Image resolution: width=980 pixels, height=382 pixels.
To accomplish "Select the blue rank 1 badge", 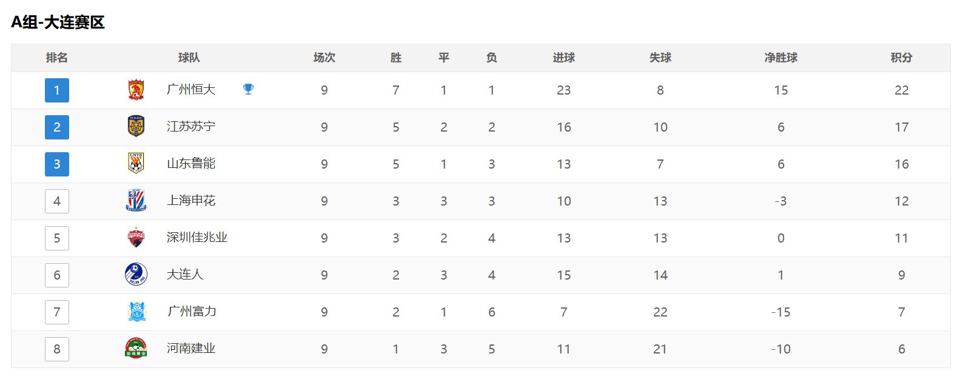I will pyautogui.click(x=57, y=90).
